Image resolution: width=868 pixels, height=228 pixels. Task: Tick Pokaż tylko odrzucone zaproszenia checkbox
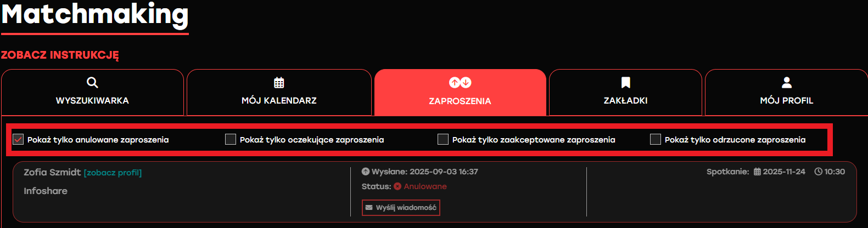(656, 139)
